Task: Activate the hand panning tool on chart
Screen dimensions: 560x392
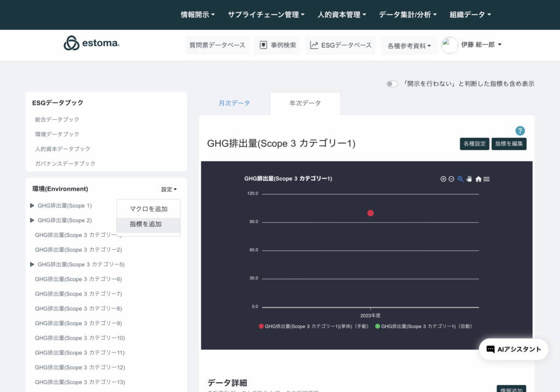Action: [469, 179]
